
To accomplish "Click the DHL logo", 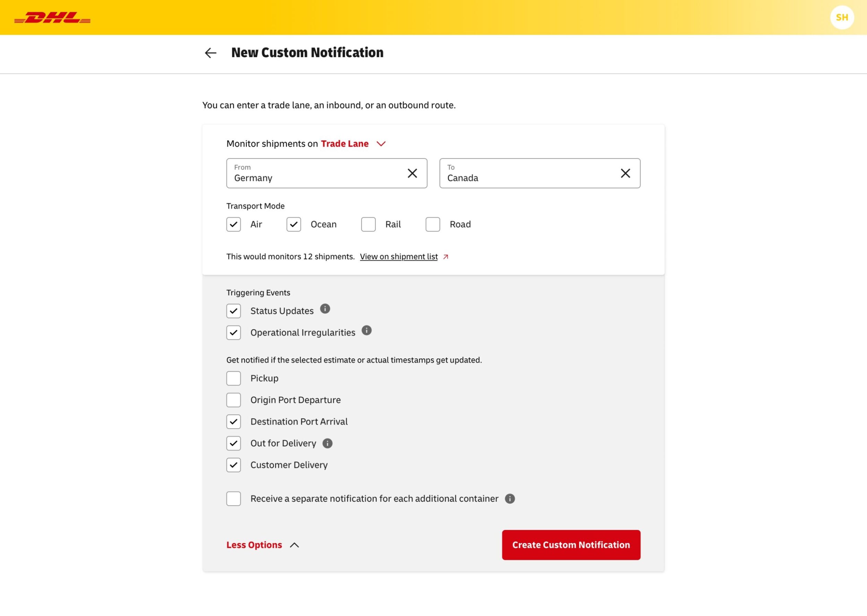I will (x=52, y=17).
